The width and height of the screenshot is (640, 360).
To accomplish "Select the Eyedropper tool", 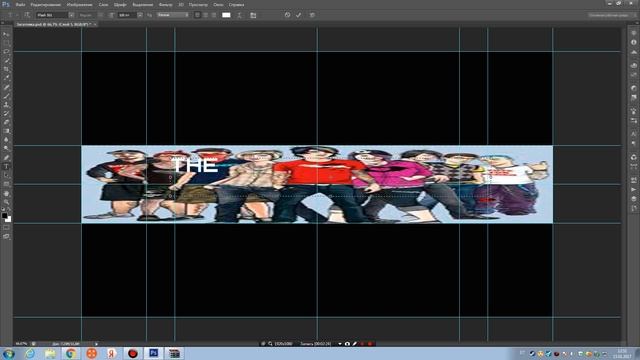I will (x=6, y=78).
